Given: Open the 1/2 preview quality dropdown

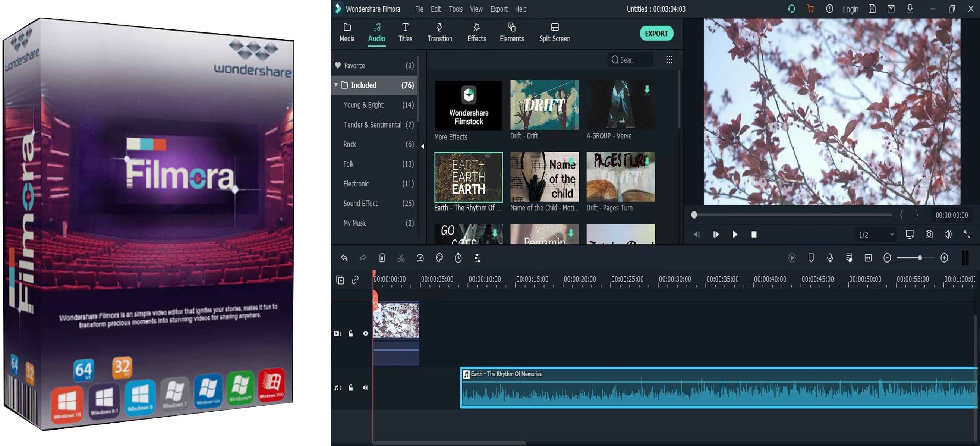Looking at the screenshot, I should [876, 235].
